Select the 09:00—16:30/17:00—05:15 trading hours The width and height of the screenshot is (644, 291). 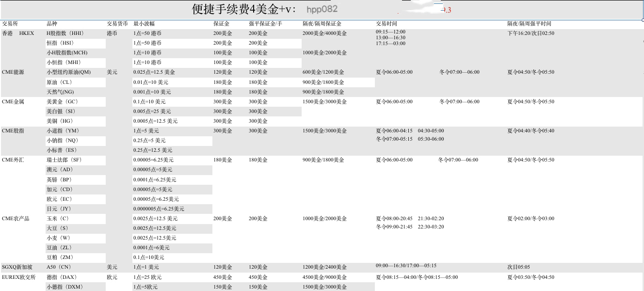pos(406,266)
